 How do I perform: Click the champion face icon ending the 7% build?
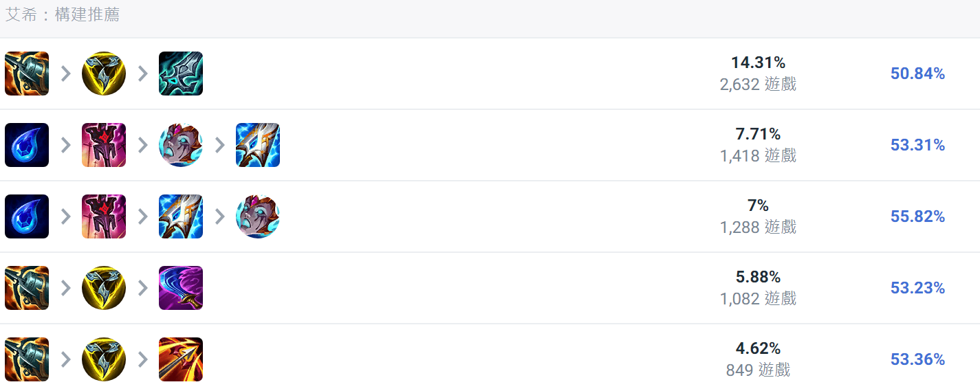point(258,216)
